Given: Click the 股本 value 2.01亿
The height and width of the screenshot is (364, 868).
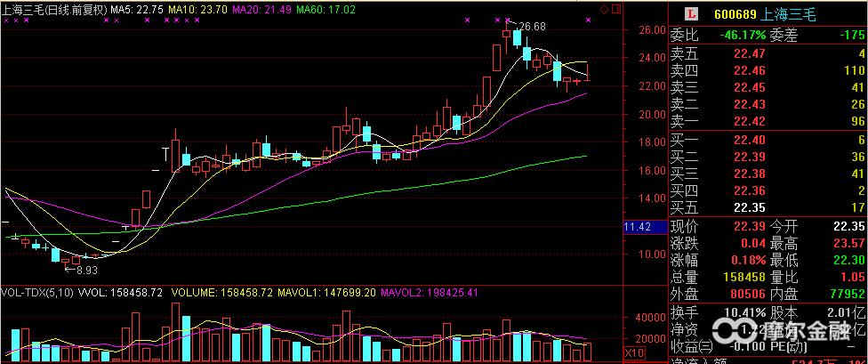Looking at the screenshot, I should coord(845,311).
